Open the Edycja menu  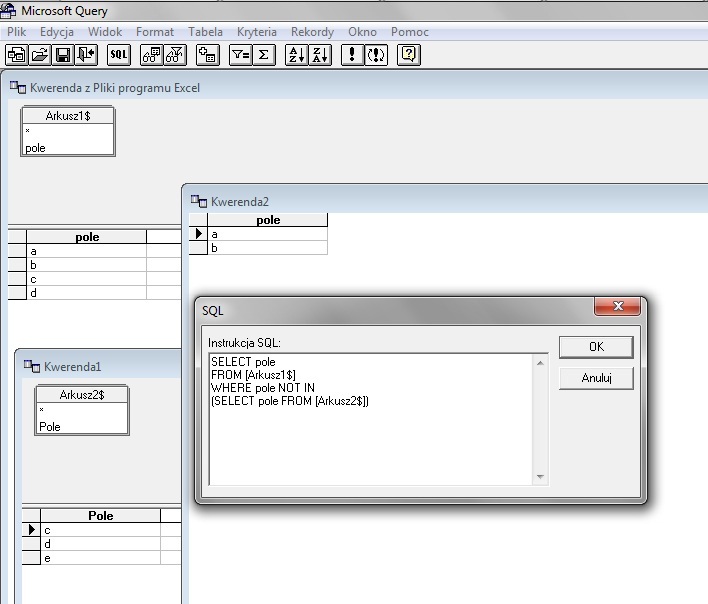tap(57, 32)
